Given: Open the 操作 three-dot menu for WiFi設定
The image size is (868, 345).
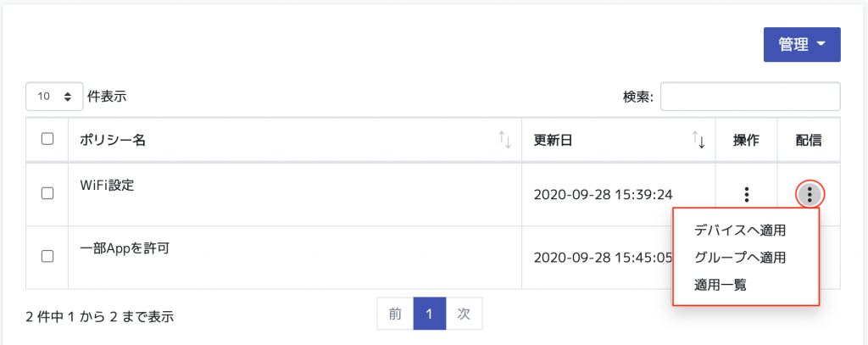Looking at the screenshot, I should pos(746,194).
